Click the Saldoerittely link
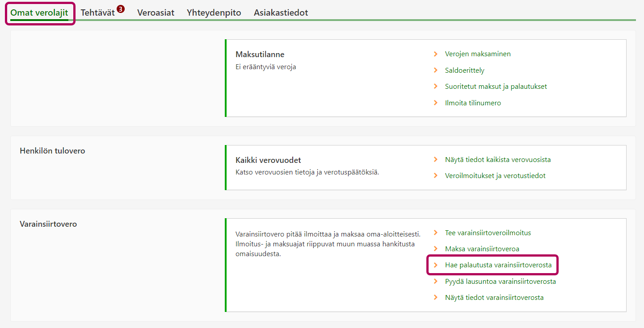The height and width of the screenshot is (328, 644). click(x=464, y=71)
